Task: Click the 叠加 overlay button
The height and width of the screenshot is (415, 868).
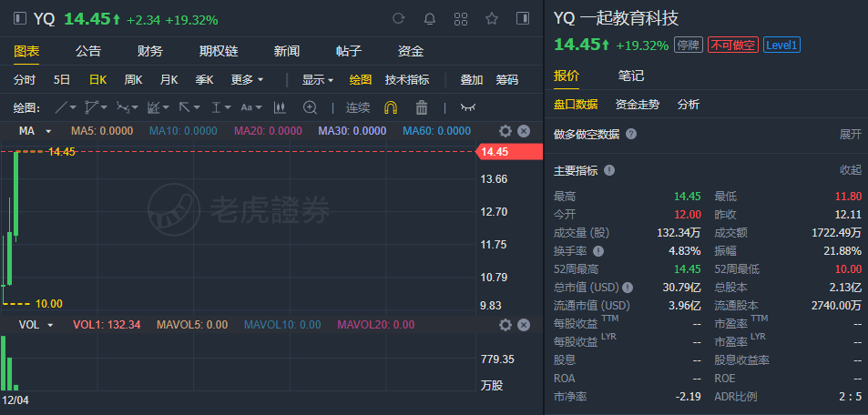Action: 472,80
